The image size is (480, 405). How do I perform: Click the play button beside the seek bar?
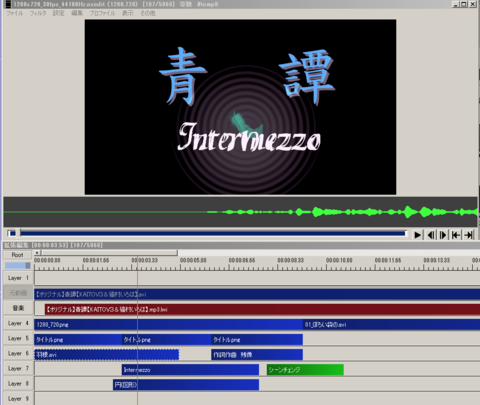pyautogui.click(x=417, y=235)
